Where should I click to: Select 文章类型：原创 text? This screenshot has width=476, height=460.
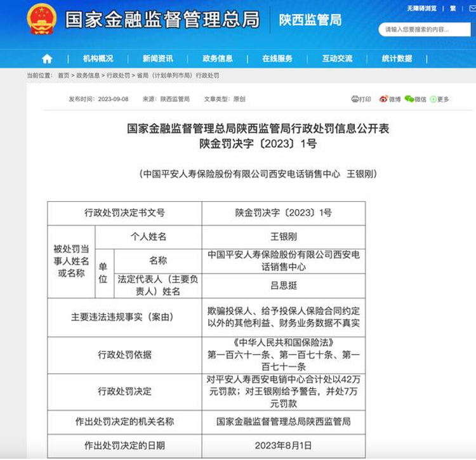point(225,99)
